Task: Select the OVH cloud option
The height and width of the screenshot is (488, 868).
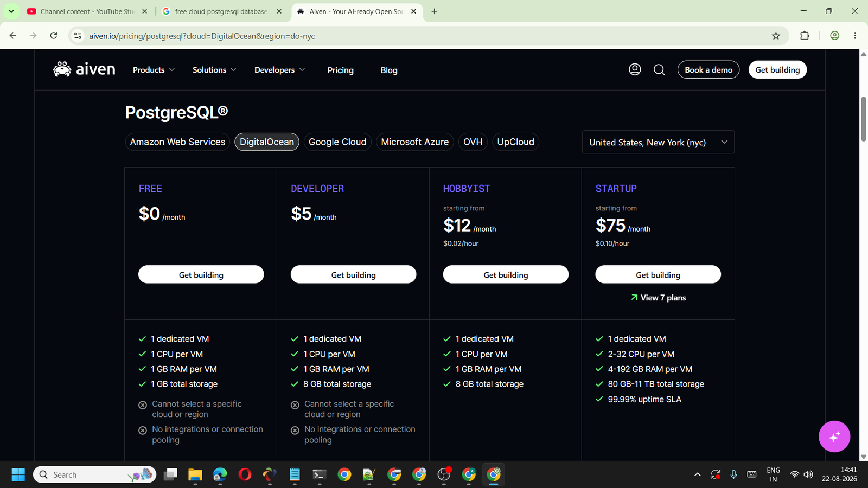Action: pos(473,142)
